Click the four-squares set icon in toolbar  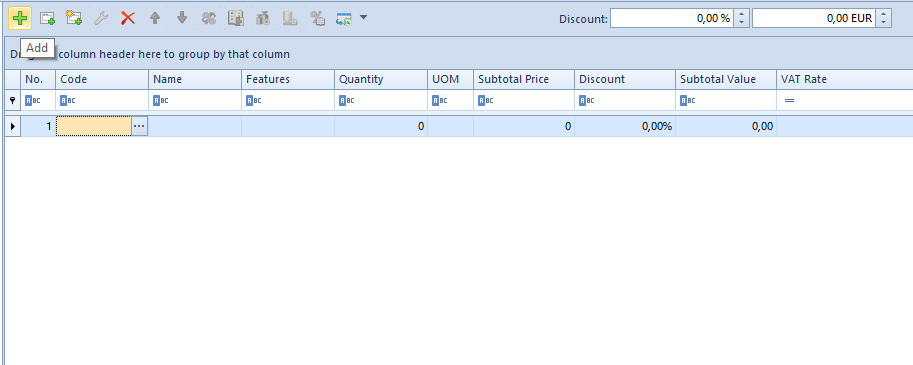point(208,19)
